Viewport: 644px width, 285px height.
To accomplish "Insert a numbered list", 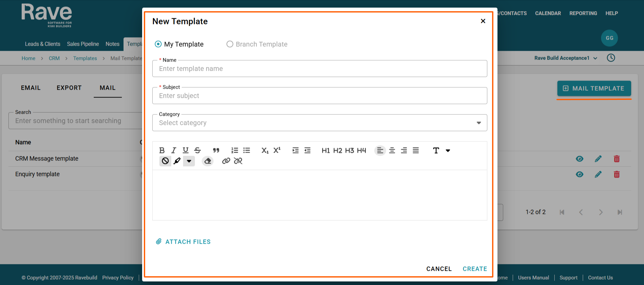I will pos(235,150).
